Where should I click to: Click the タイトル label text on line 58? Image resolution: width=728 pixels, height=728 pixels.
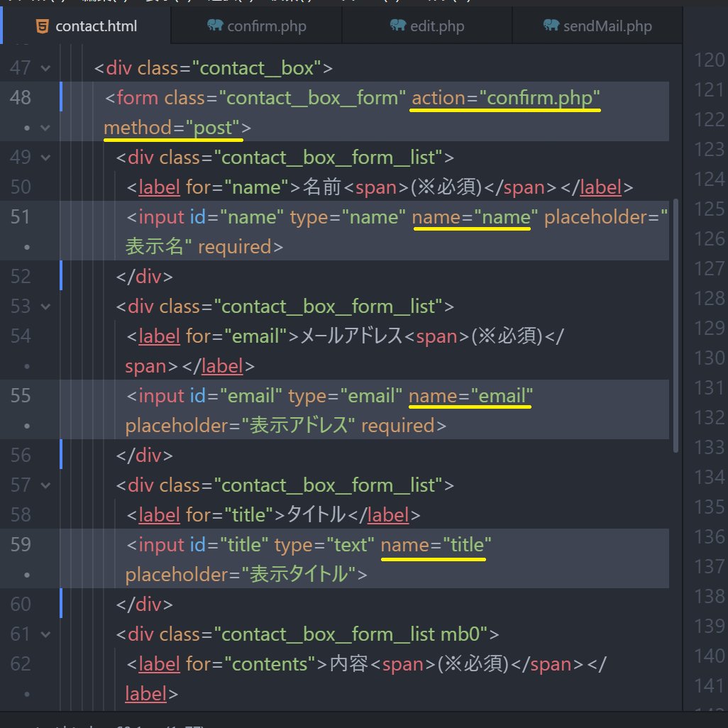coord(316,515)
